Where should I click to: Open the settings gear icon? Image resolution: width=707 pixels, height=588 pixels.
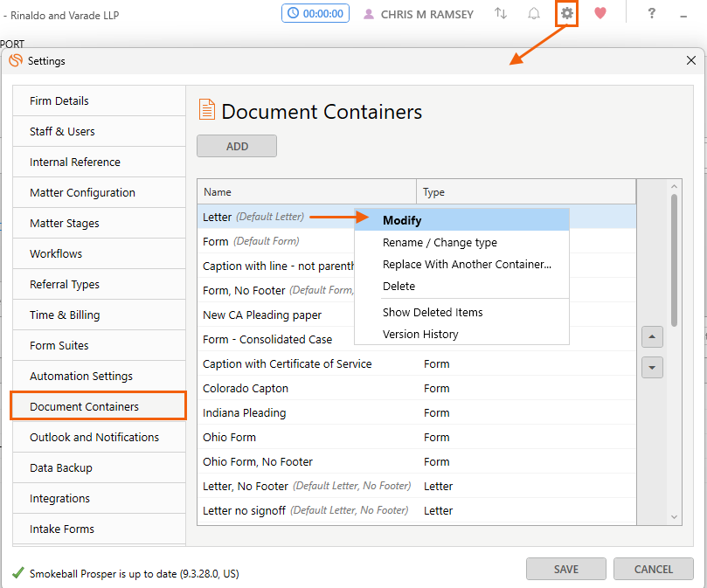click(567, 13)
